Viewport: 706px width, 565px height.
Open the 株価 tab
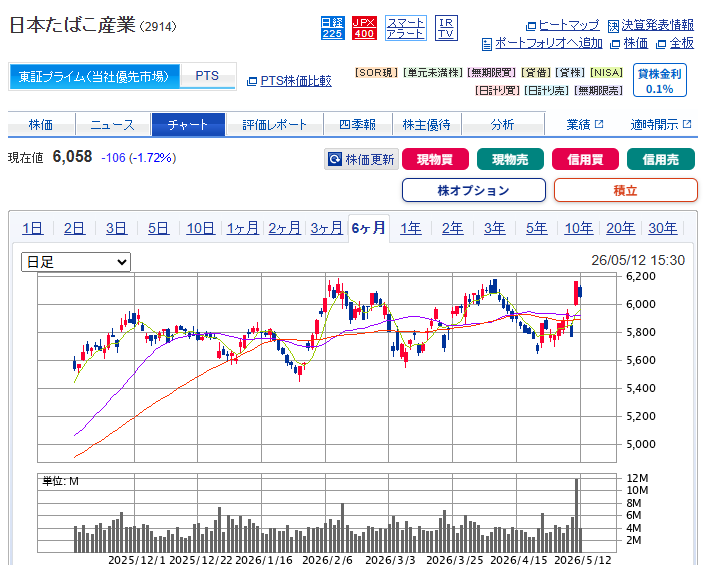[x=41, y=124]
